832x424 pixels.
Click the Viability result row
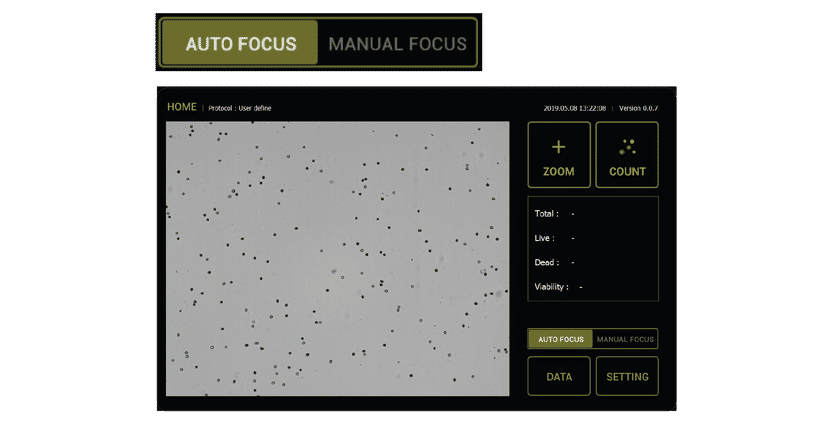[558, 287]
